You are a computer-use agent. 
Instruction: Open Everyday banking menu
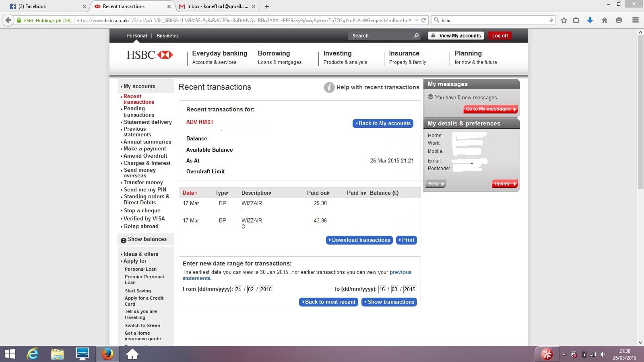click(220, 58)
